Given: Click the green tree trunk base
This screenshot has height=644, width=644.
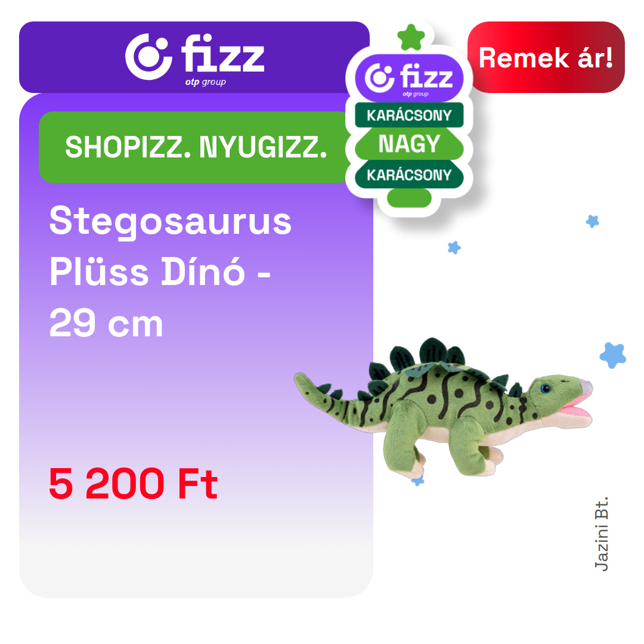Looking at the screenshot, I should [x=409, y=198].
